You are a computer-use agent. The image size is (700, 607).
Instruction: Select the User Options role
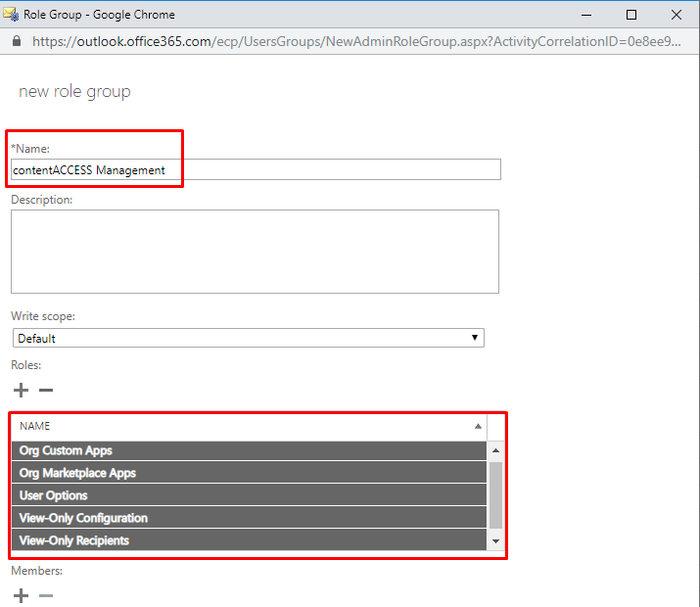point(54,495)
